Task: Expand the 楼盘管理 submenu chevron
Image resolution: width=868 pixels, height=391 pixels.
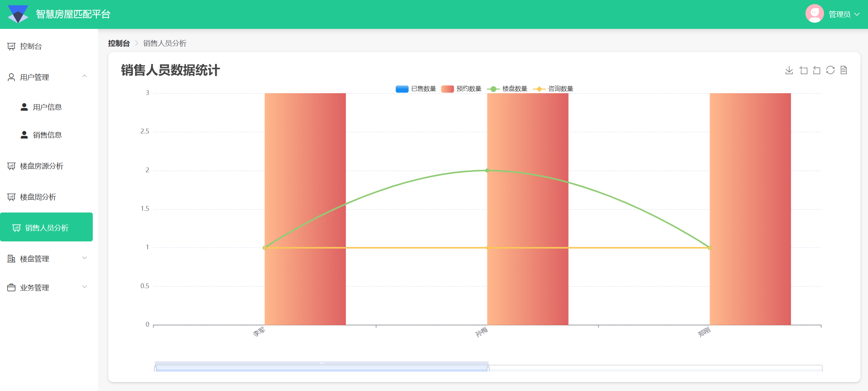Action: [85, 258]
